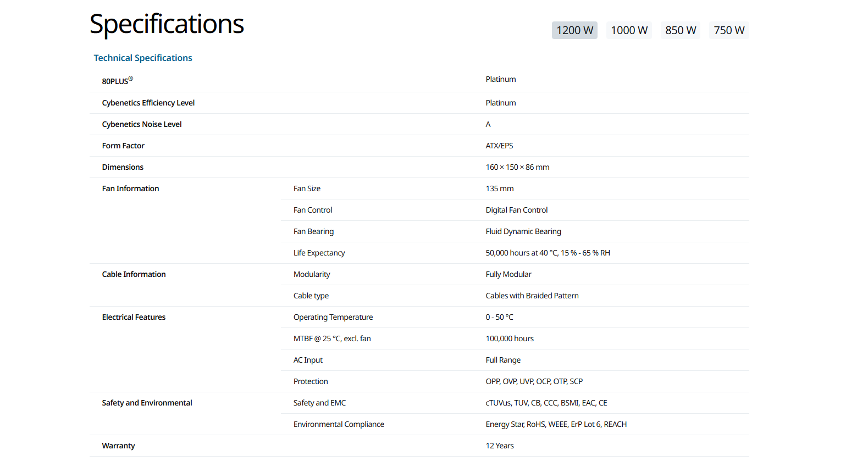Click the Specifications page title

tap(167, 25)
